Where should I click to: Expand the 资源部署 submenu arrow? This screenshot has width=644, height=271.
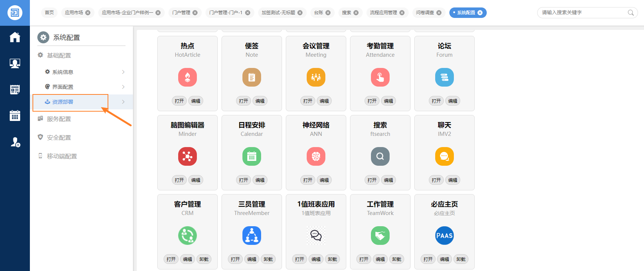123,102
